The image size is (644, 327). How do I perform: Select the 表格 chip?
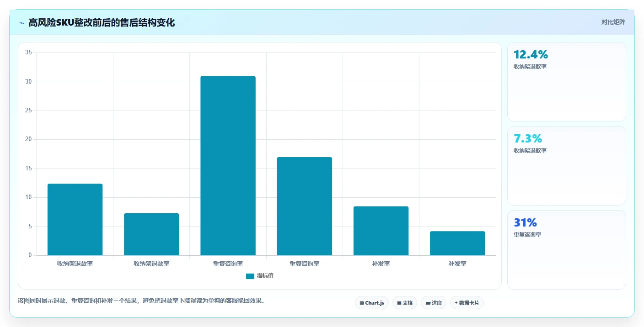(405, 303)
